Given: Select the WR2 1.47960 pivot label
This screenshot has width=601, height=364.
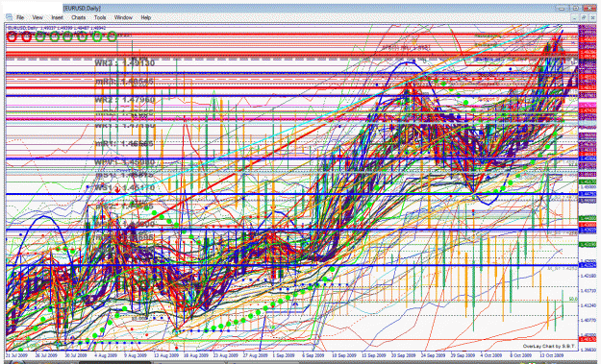Looking at the screenshot, I should point(125,100).
